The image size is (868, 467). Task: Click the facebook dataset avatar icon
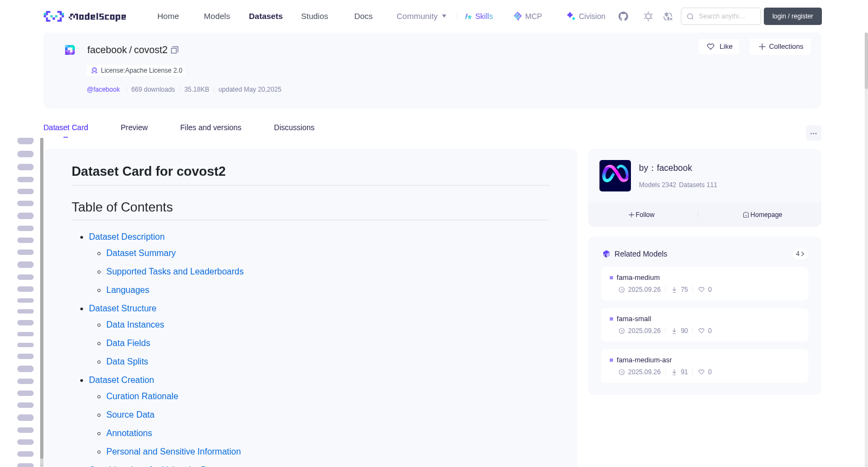(x=70, y=50)
